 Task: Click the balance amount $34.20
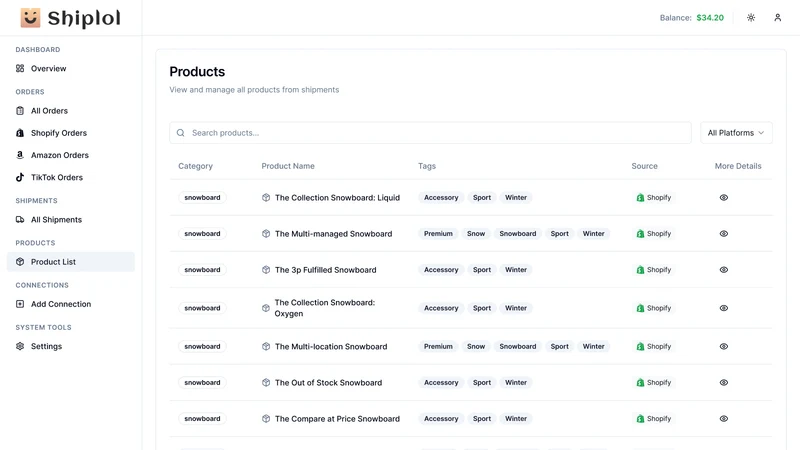pyautogui.click(x=710, y=18)
